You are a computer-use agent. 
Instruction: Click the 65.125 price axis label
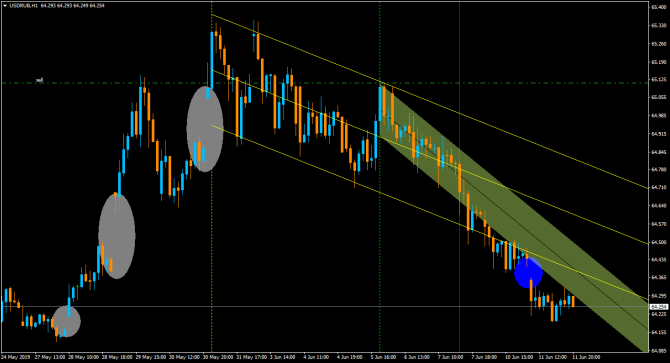click(x=658, y=79)
